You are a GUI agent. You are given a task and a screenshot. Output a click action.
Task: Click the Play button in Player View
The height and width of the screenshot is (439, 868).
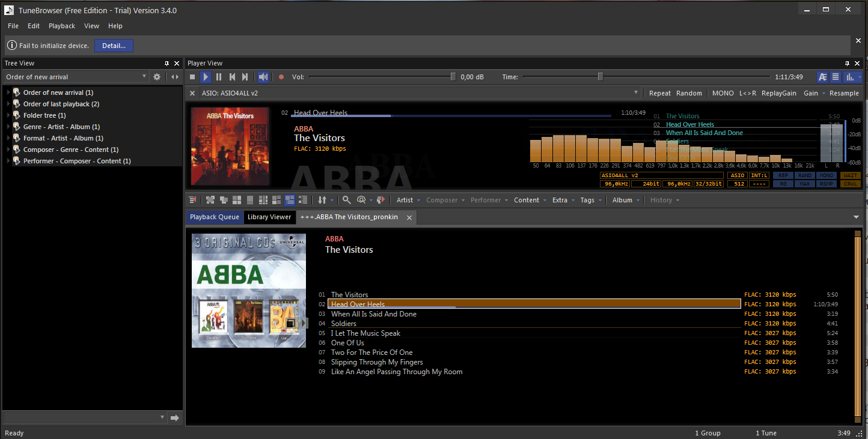click(206, 77)
